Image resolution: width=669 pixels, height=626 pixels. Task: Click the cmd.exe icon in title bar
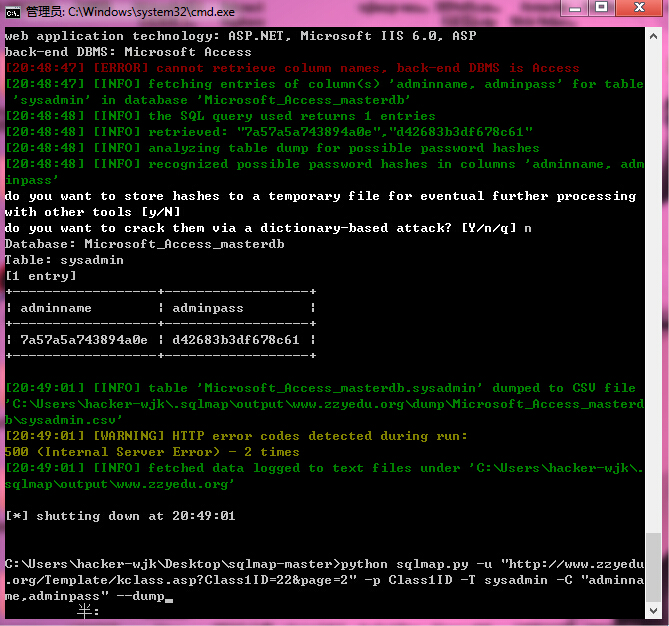click(x=12, y=12)
